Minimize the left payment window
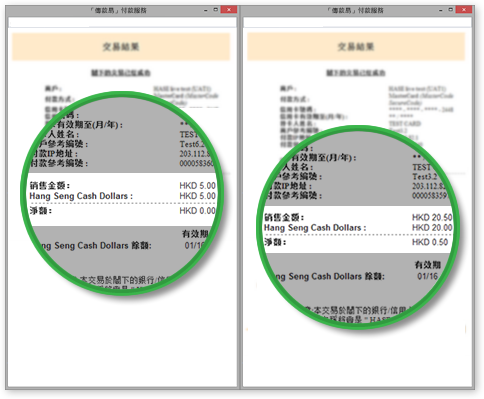The image size is (484, 399). pyautogui.click(x=205, y=10)
